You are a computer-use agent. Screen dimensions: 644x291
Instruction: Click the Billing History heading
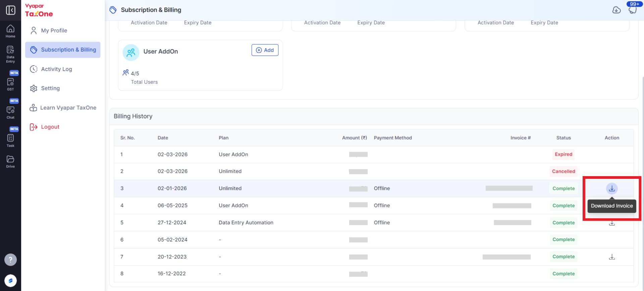click(133, 116)
